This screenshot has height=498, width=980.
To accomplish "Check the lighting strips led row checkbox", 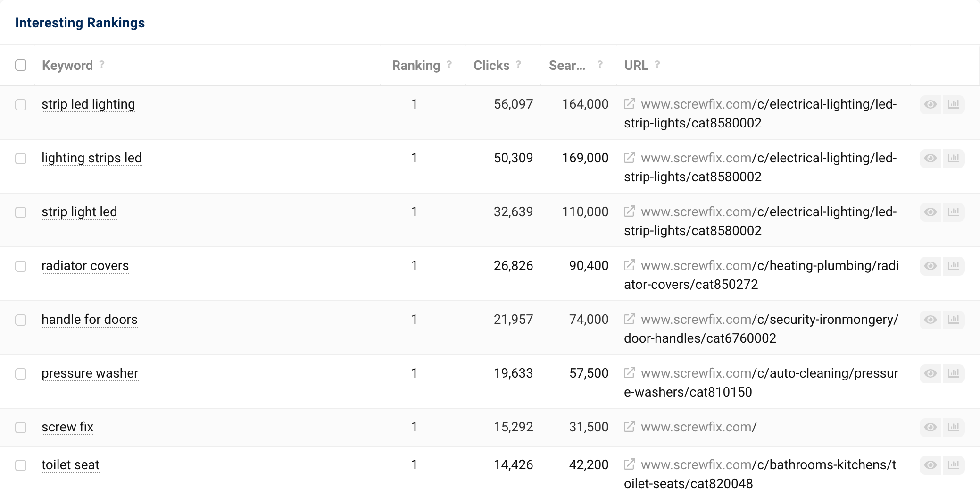I will click(x=21, y=159).
